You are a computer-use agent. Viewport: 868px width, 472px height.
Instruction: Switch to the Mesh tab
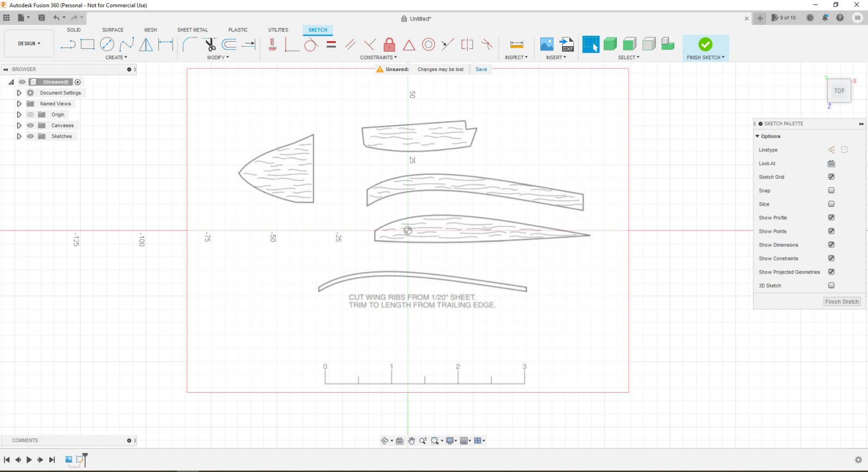(151, 30)
